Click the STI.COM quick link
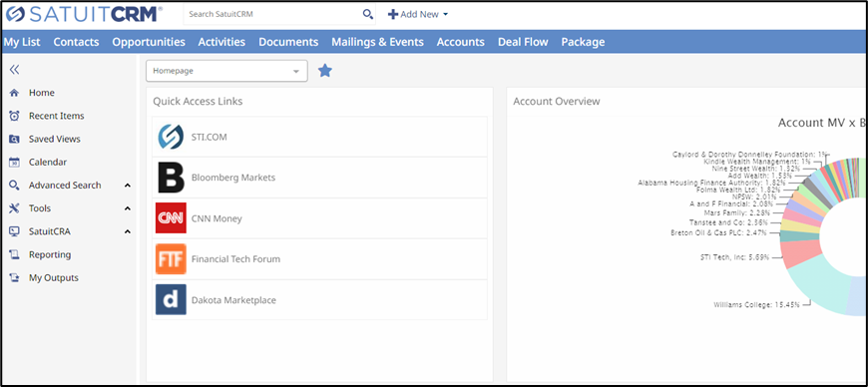Image resolution: width=868 pixels, height=387 pixels. (320, 137)
